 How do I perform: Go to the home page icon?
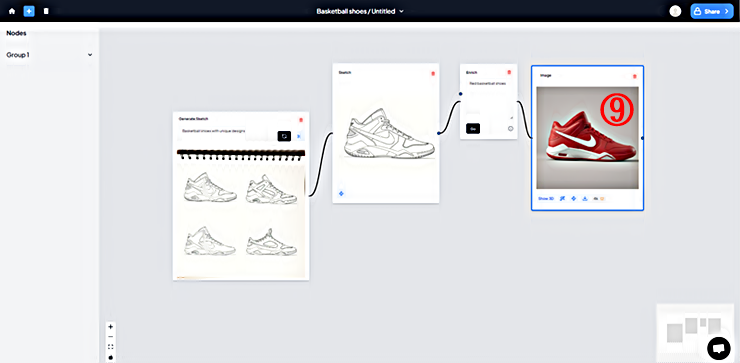point(12,11)
